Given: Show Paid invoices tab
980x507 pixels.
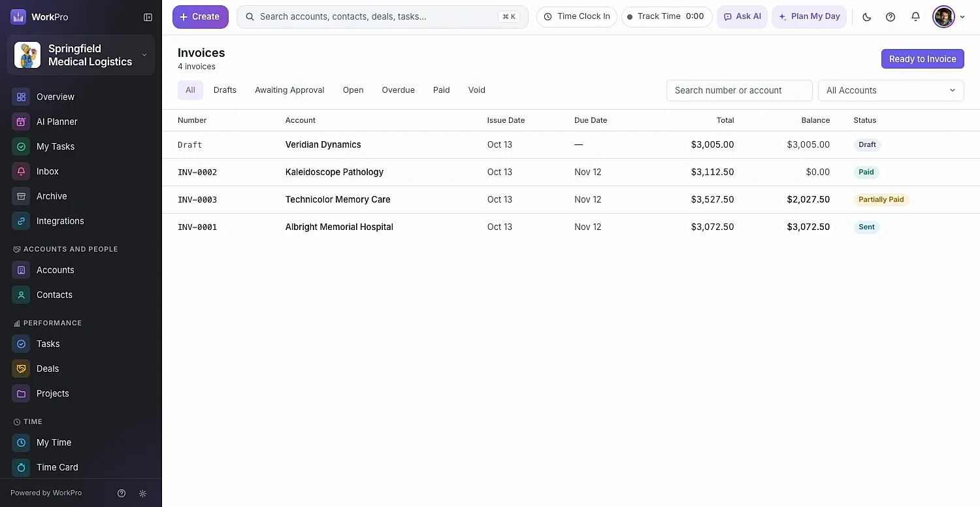Looking at the screenshot, I should pos(441,90).
